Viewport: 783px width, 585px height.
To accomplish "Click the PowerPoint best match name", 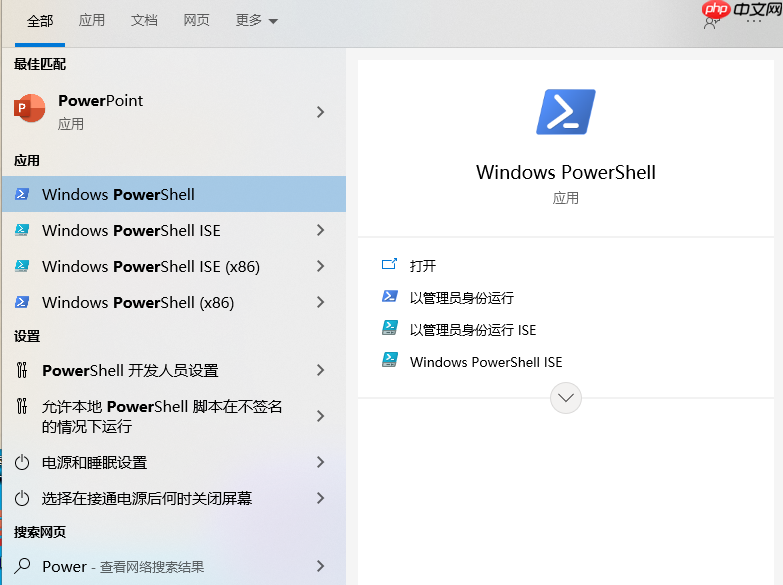I will [x=100, y=100].
